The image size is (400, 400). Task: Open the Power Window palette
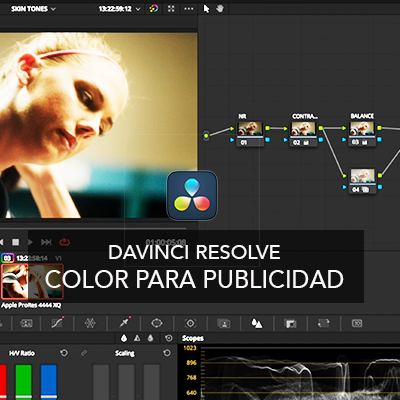[x=157, y=323]
